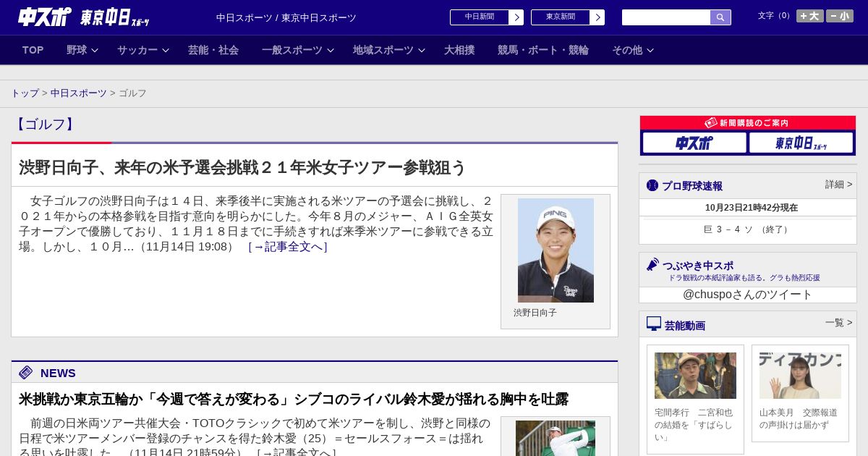Click the newspaper subscription 新聞購読のご案内 banner
The image size is (868, 456).
[748, 123]
